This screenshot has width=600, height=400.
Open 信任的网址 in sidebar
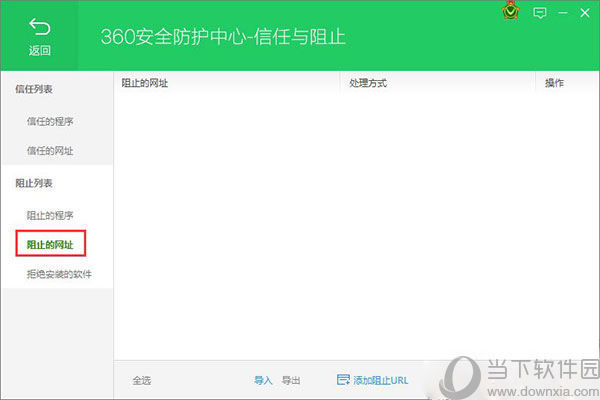50,151
